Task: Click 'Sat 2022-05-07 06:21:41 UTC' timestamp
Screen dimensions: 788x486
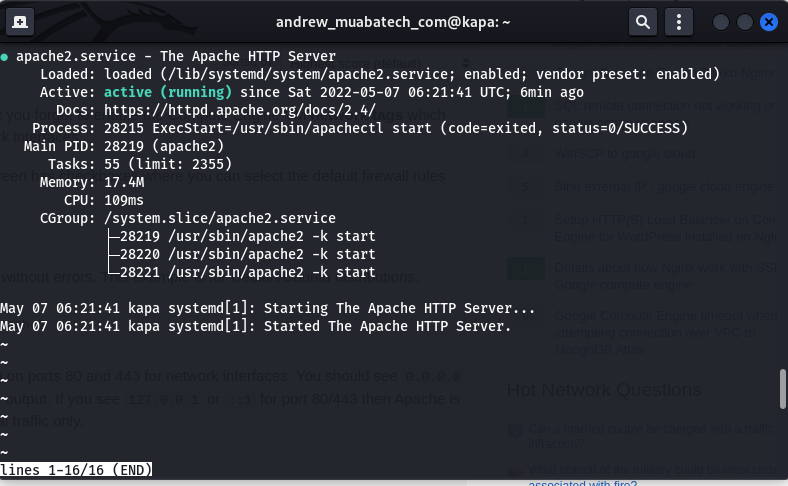Action: point(396,92)
